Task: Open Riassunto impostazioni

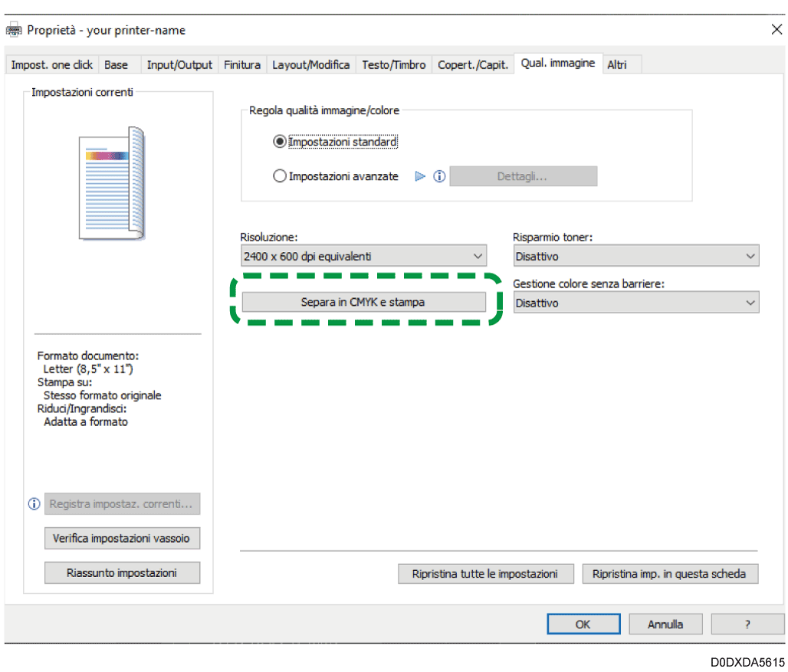Action: (122, 573)
